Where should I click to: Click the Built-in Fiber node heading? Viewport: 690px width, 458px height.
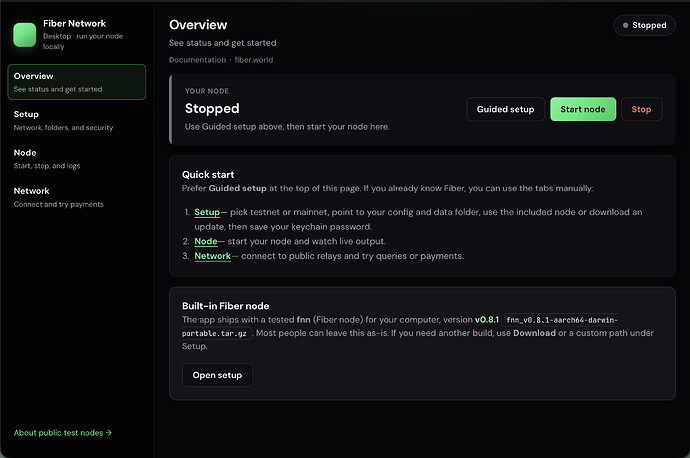pos(225,306)
